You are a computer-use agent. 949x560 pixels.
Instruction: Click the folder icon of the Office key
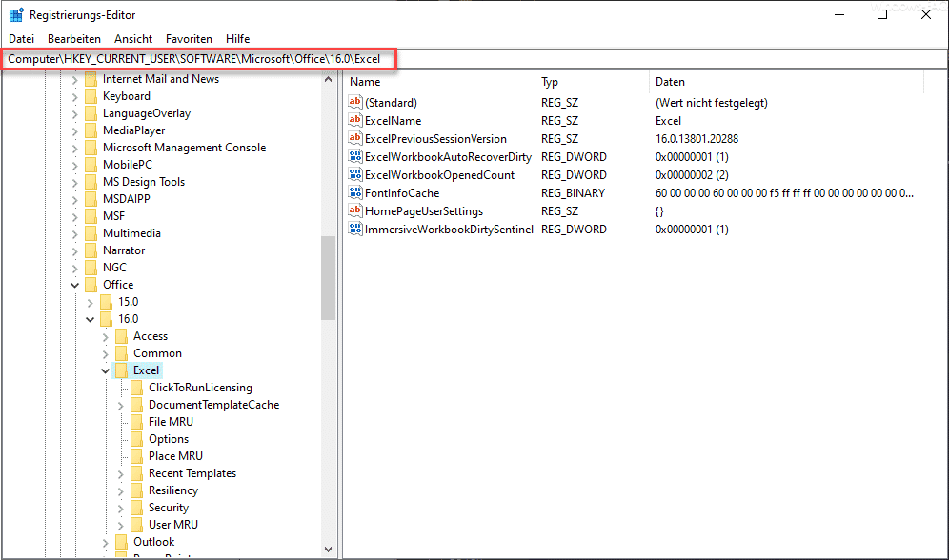(91, 284)
